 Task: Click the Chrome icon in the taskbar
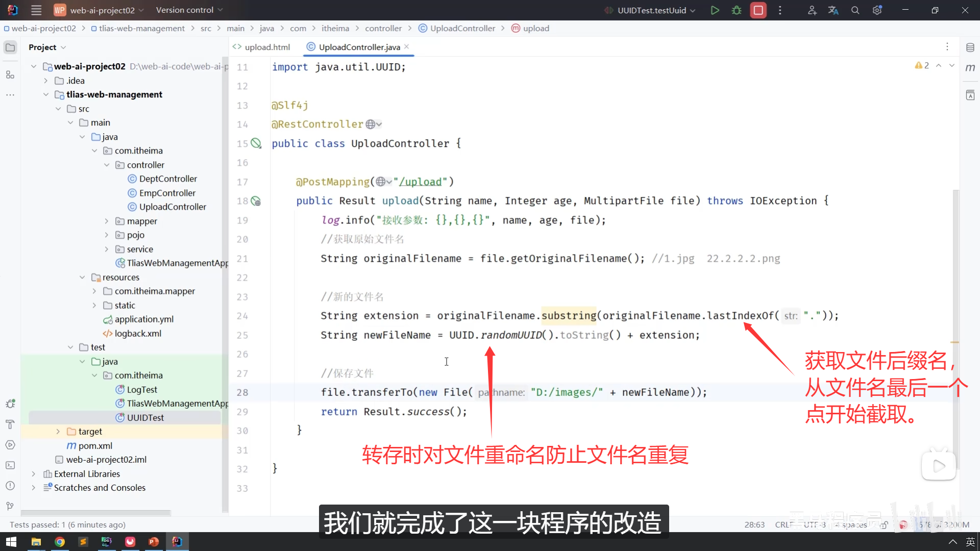pos(60,542)
